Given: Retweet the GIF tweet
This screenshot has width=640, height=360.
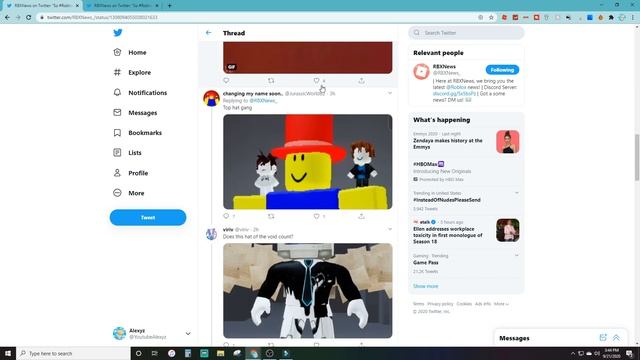Looking at the screenshot, I should coord(271,81).
